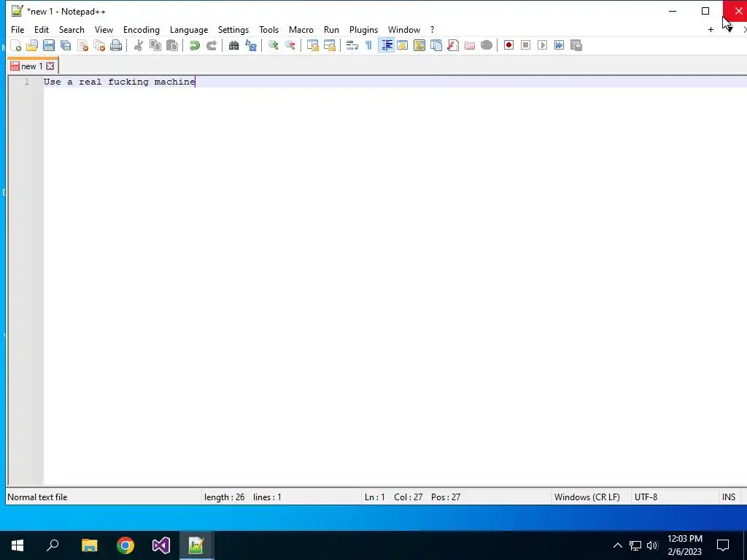Open the Settings menu
The image size is (747, 560).
(233, 29)
